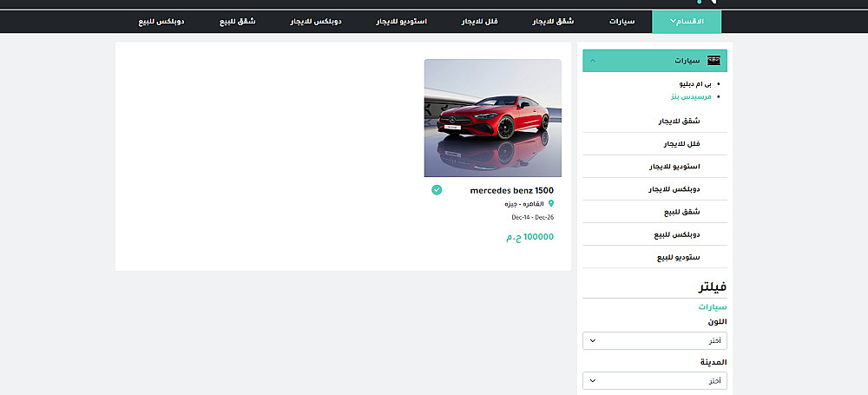Open فلل للايجار in top navigation
Image resolution: width=868 pixels, height=395 pixels.
(479, 22)
